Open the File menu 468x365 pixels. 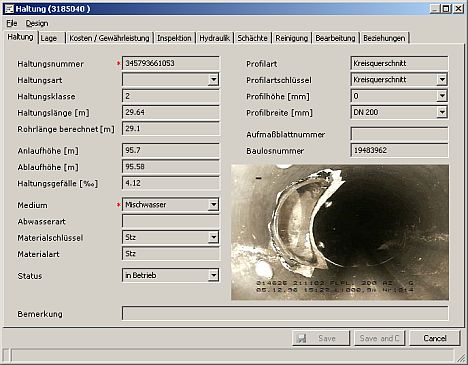(12, 23)
